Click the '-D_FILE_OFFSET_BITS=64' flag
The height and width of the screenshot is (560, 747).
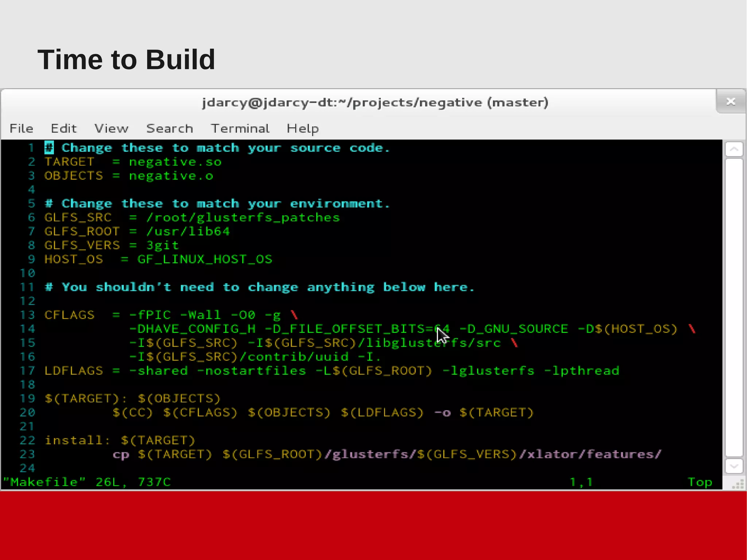point(357,329)
